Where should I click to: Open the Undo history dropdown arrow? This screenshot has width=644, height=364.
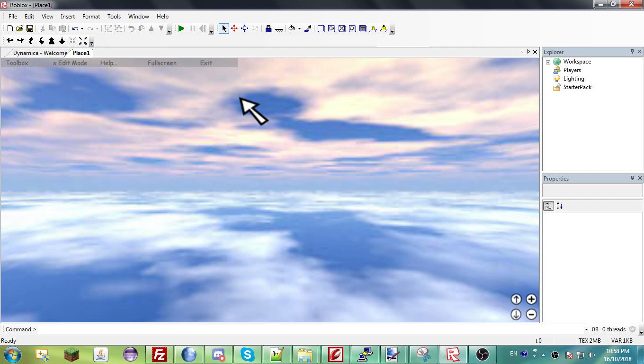click(82, 28)
